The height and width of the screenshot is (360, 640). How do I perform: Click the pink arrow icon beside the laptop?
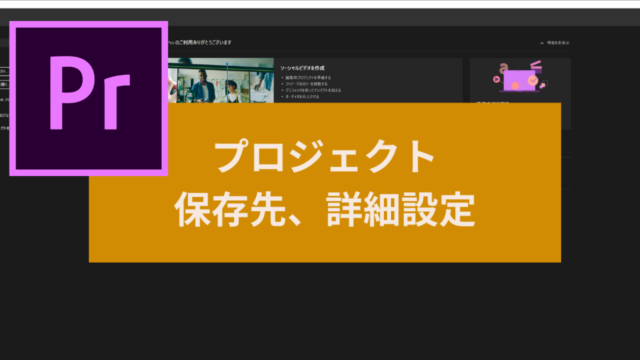pos(542,85)
